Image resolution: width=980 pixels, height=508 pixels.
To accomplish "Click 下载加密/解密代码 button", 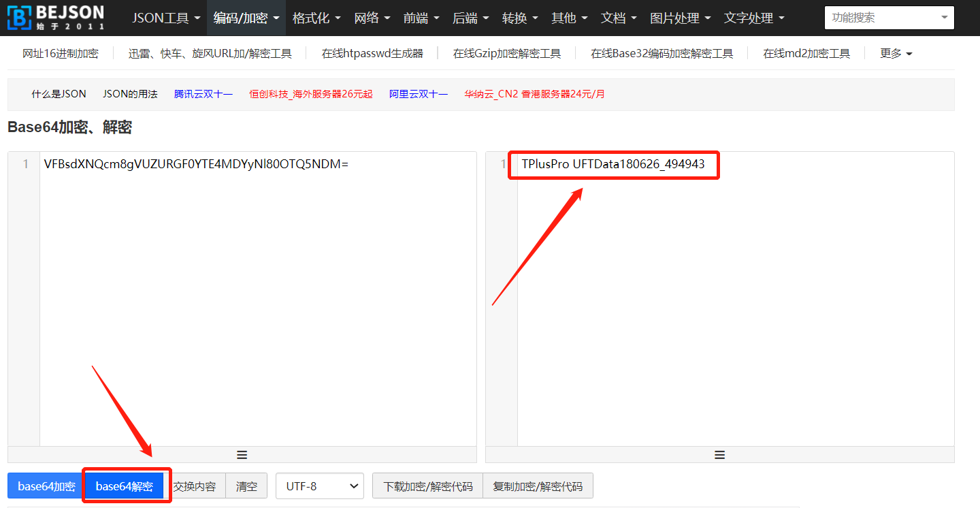I will click(427, 486).
